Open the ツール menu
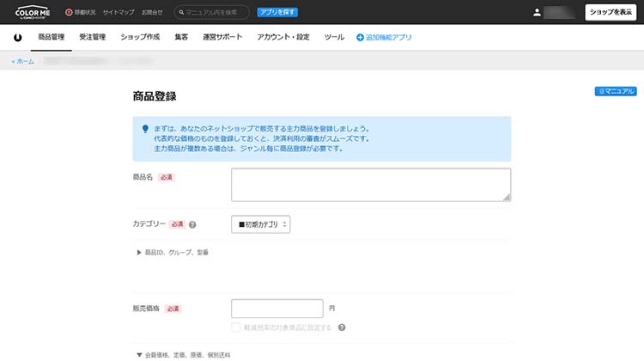The image size is (644, 361). point(334,37)
